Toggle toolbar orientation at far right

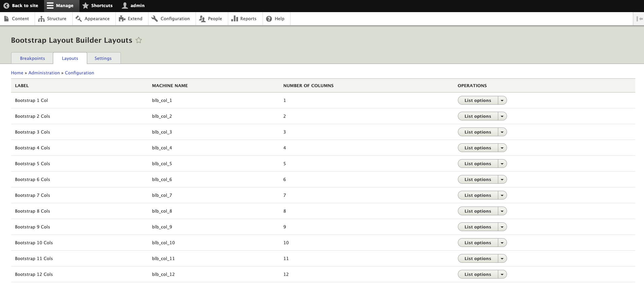coord(639,19)
